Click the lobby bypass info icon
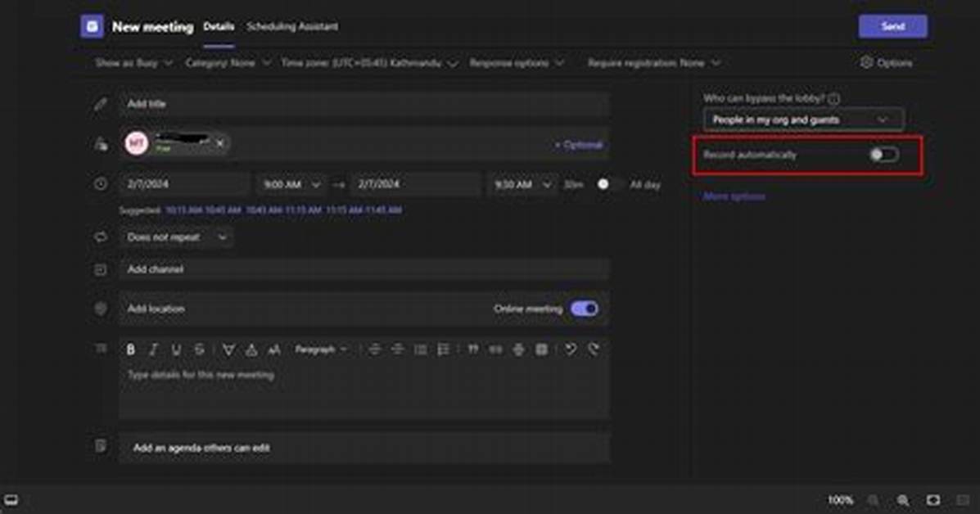Viewport: 980px width, 514px height. 833,99
